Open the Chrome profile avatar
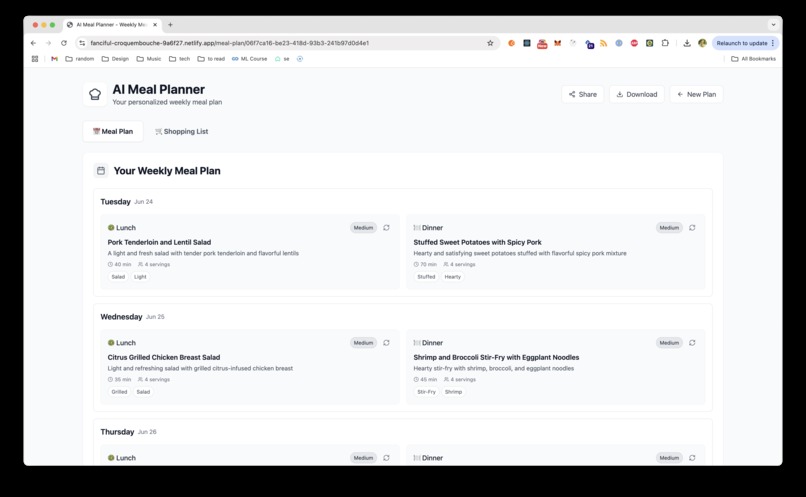 click(702, 43)
